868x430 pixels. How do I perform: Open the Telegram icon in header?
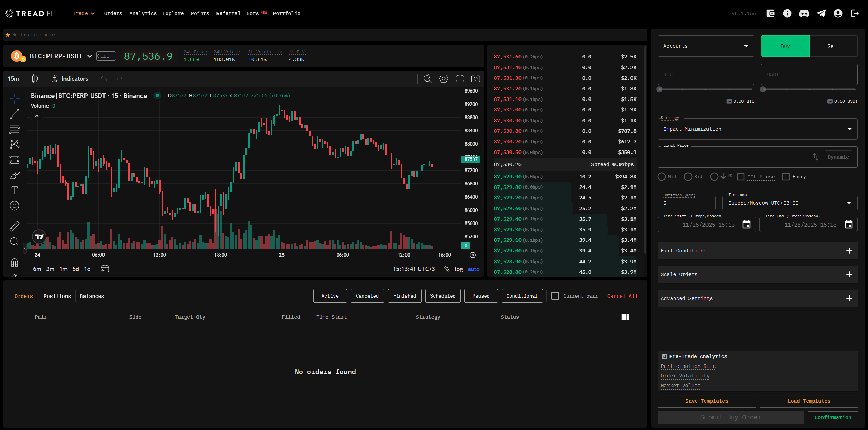pos(821,13)
